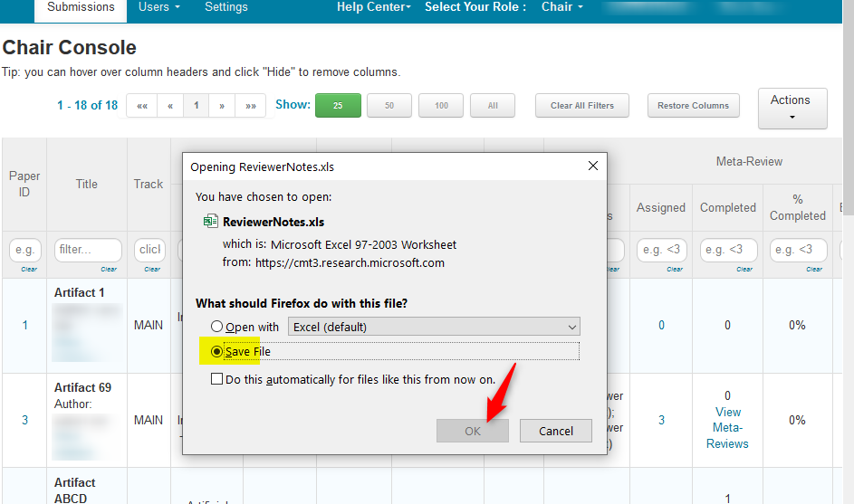Clear the Paper ID filter

(29, 269)
